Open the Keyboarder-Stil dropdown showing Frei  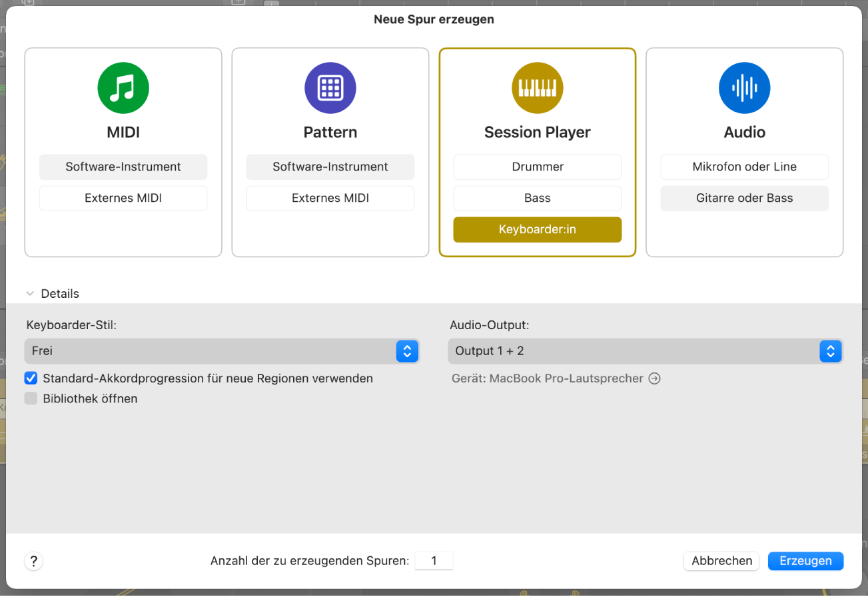point(407,351)
